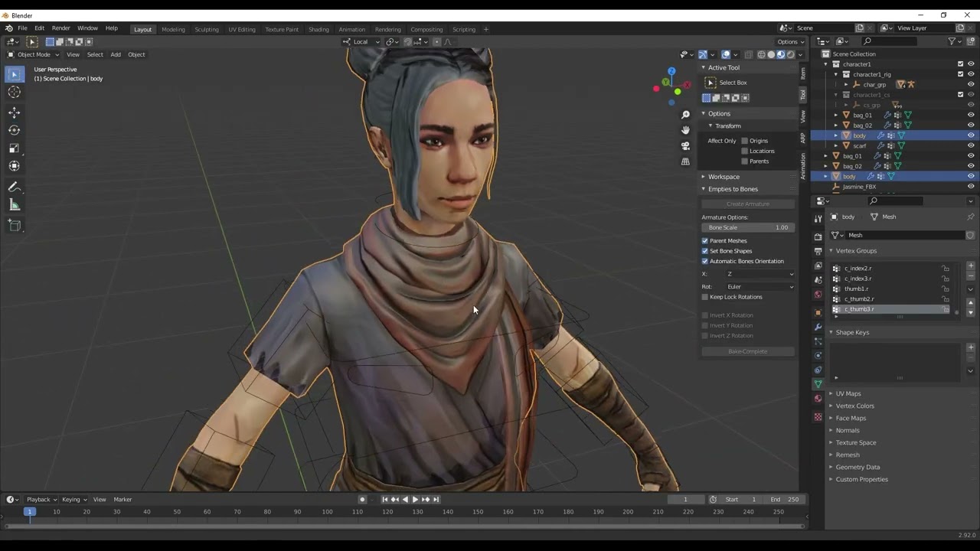Switch to material preview shading
This screenshot has height=551, width=980.
click(781, 54)
